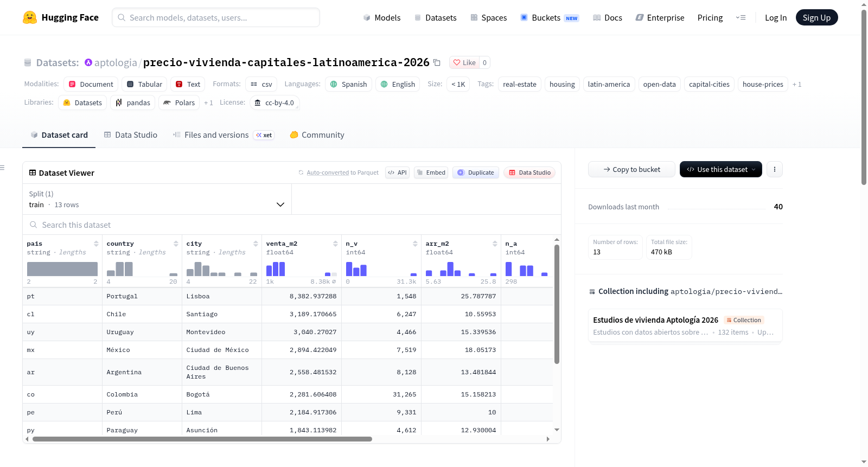Click the aptologia organization avatar icon
This screenshot has width=868, height=467.
[88, 62]
